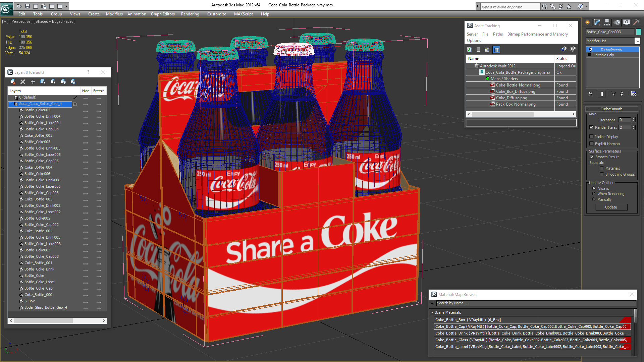644x362 pixels.
Task: Open the Modify command panel tab
Action: [597, 22]
